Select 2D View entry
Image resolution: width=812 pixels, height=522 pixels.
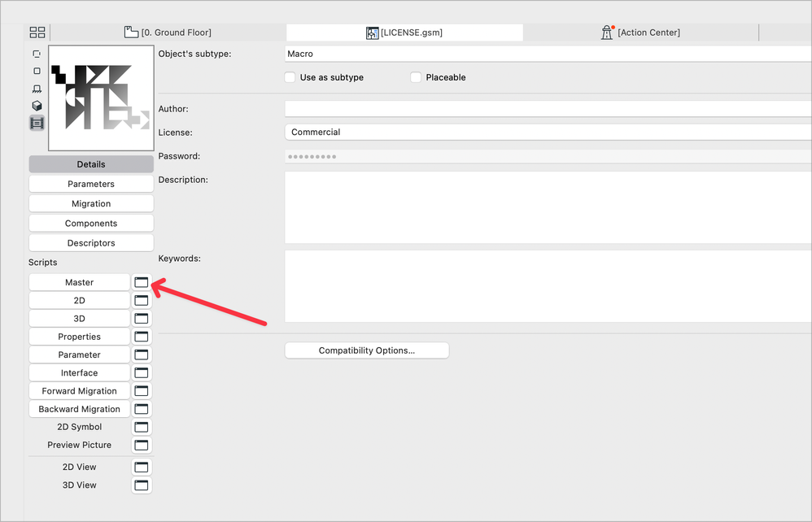point(79,468)
